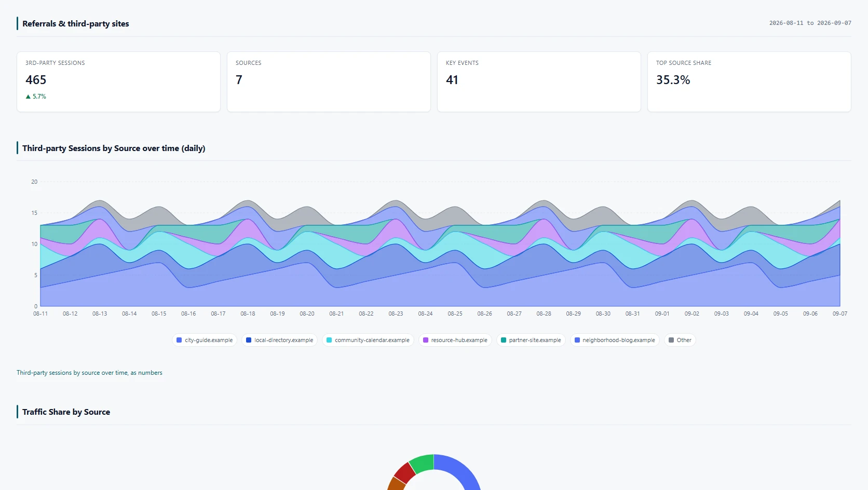Click the 3RD-PARTY SESSIONS card label
This screenshot has width=868, height=490.
(55, 63)
